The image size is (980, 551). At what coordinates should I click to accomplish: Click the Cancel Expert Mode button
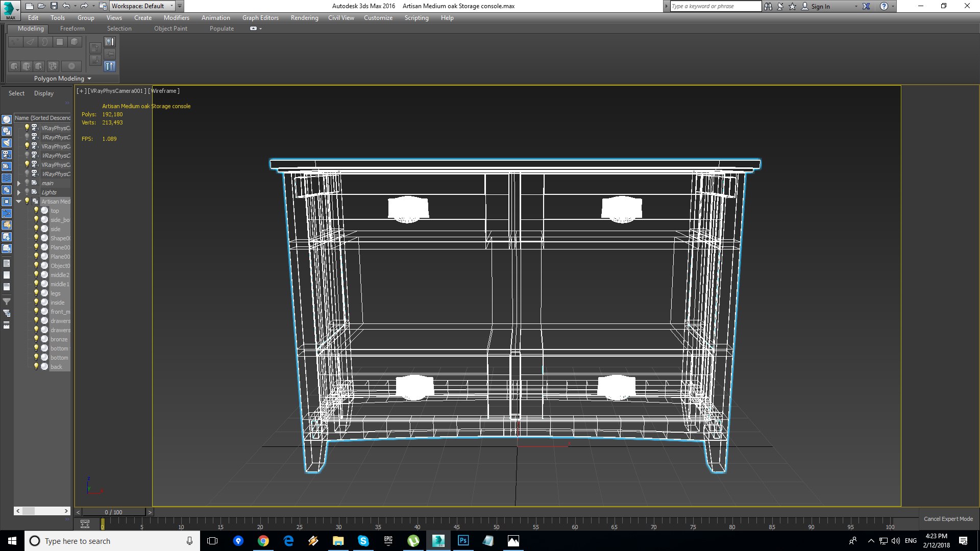click(x=948, y=519)
